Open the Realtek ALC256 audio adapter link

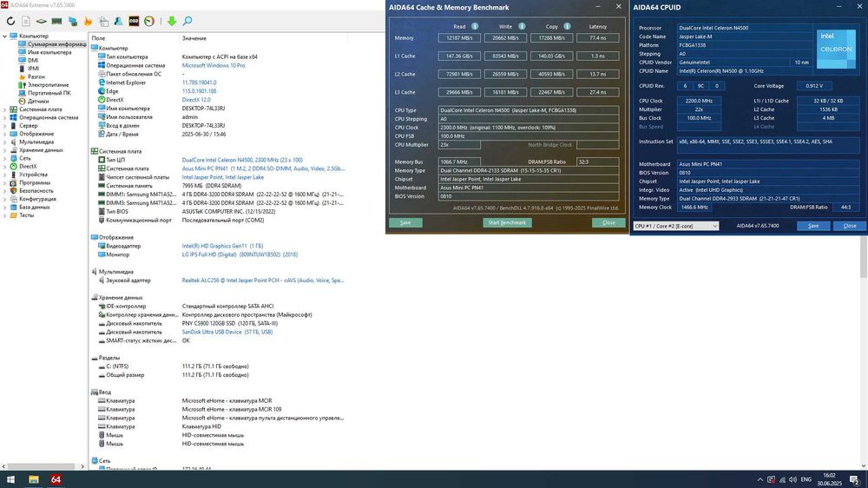[x=263, y=280]
